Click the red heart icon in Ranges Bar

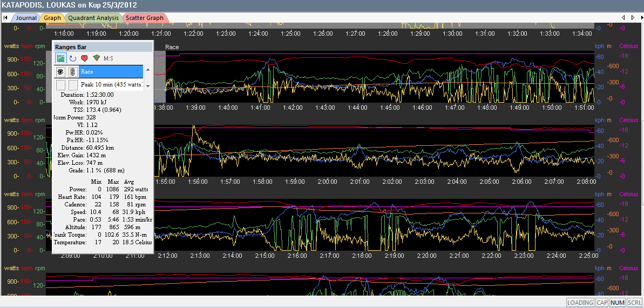(x=84, y=58)
